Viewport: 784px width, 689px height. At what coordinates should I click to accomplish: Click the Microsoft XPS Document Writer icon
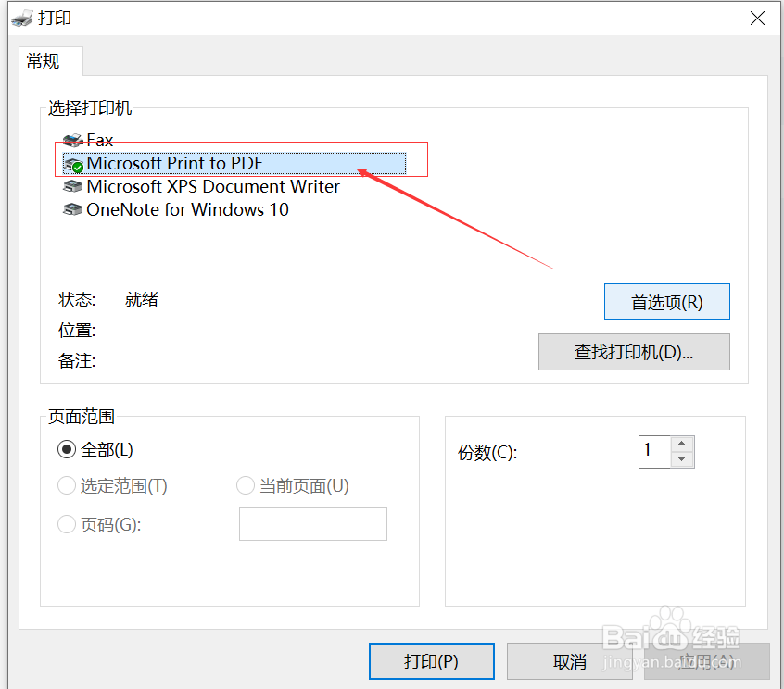[73, 187]
